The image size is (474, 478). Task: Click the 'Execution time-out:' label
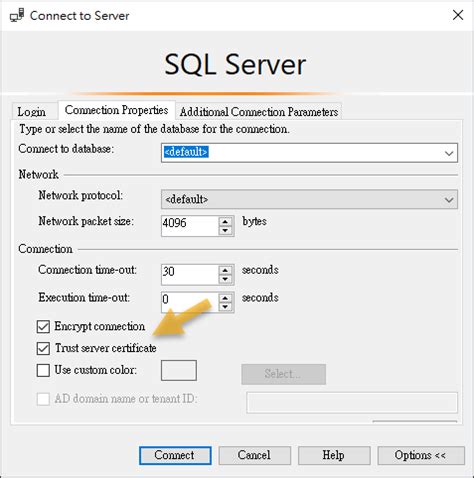click(84, 297)
